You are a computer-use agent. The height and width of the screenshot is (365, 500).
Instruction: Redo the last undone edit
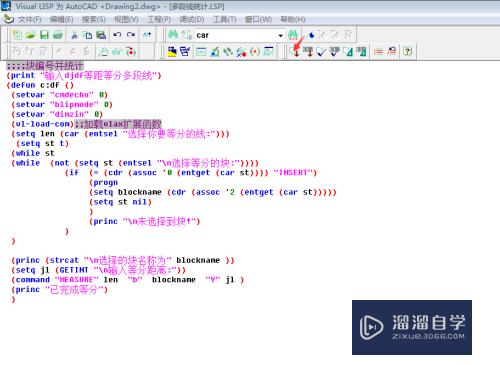pos(131,35)
